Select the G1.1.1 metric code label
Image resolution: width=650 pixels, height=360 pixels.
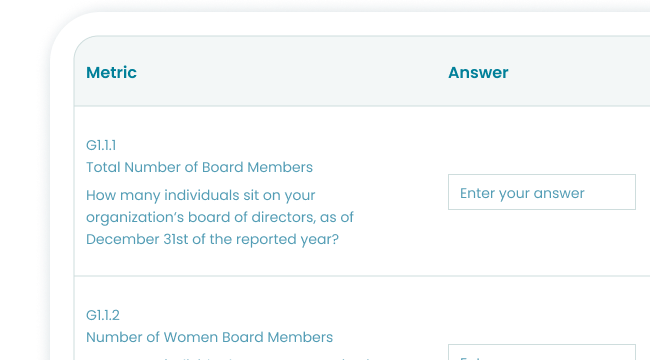(101, 146)
